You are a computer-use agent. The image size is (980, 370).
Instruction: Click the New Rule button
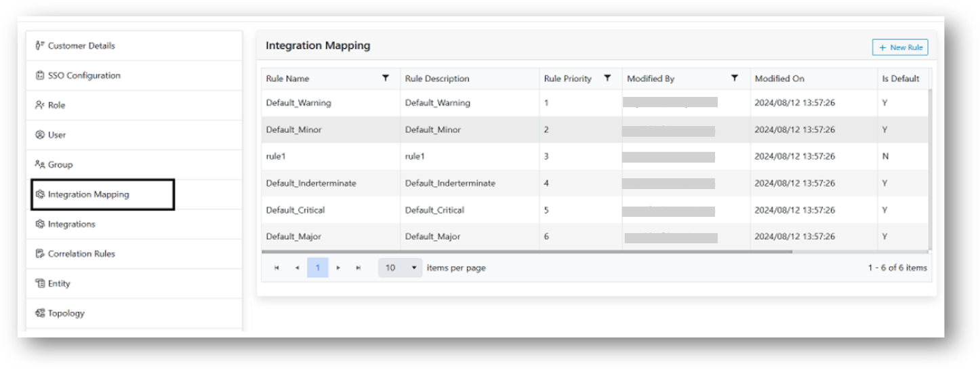click(x=900, y=47)
